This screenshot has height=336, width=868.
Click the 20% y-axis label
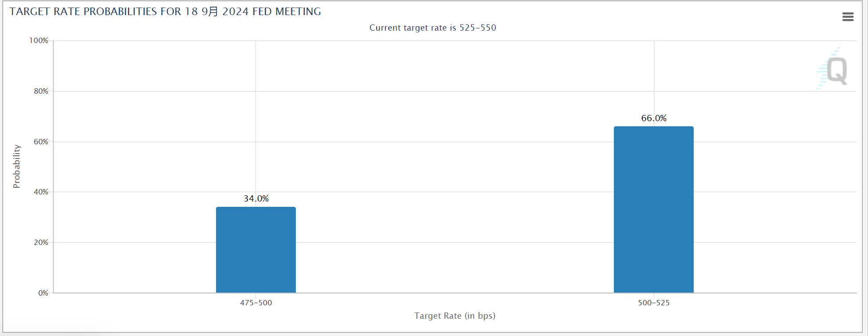point(41,242)
